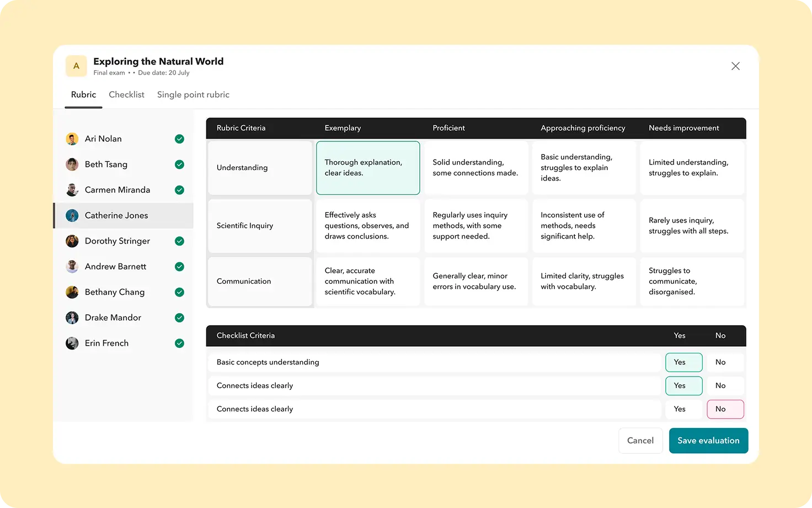812x508 pixels.
Task: Select 'Generally clear, minor errors' cell
Action: (x=476, y=282)
